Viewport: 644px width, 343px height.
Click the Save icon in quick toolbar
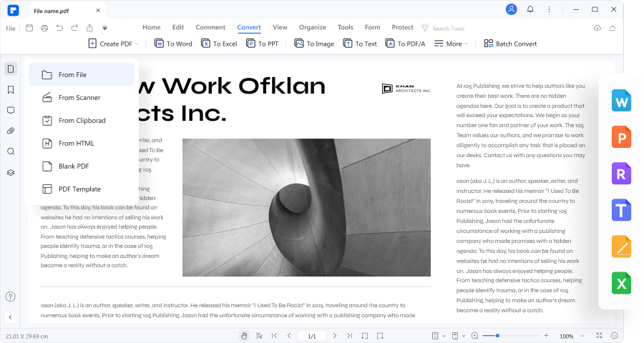click(x=29, y=28)
